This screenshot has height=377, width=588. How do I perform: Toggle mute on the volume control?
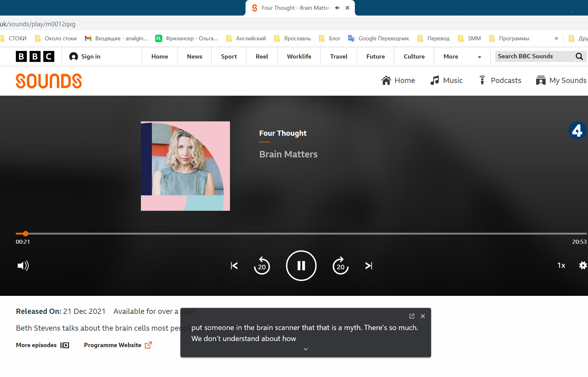pos(23,266)
